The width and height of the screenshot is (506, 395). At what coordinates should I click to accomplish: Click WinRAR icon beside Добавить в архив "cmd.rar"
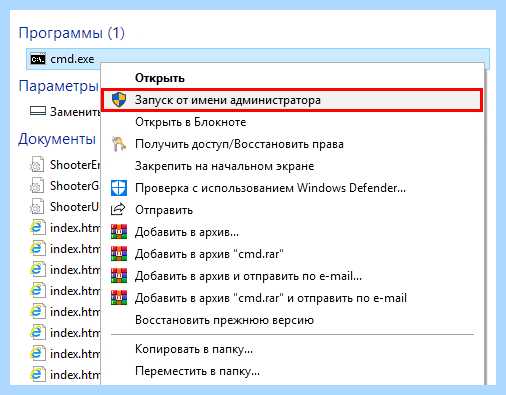coord(119,254)
